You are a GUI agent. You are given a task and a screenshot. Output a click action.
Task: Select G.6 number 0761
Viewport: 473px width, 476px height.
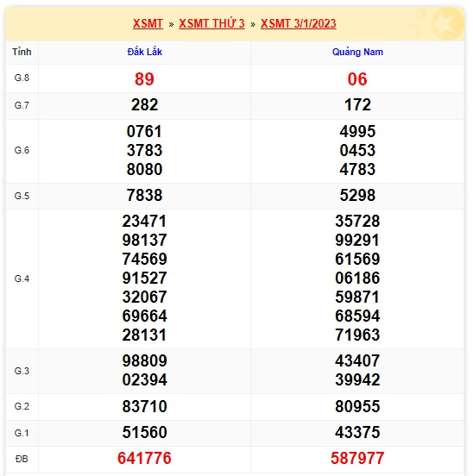point(145,131)
